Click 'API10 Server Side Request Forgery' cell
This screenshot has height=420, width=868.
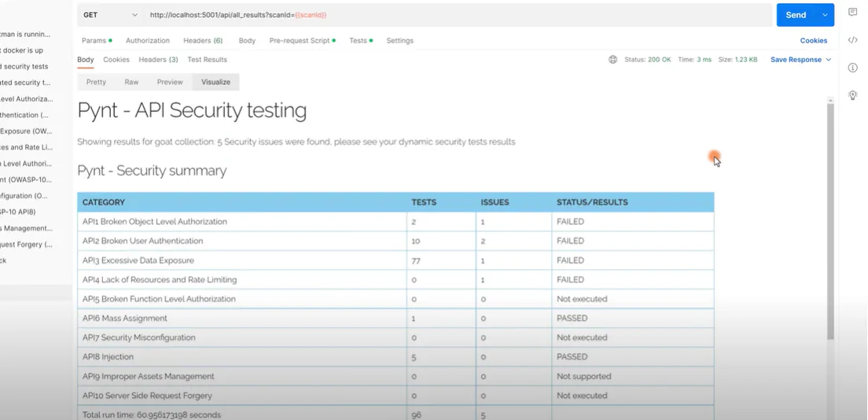(242, 396)
